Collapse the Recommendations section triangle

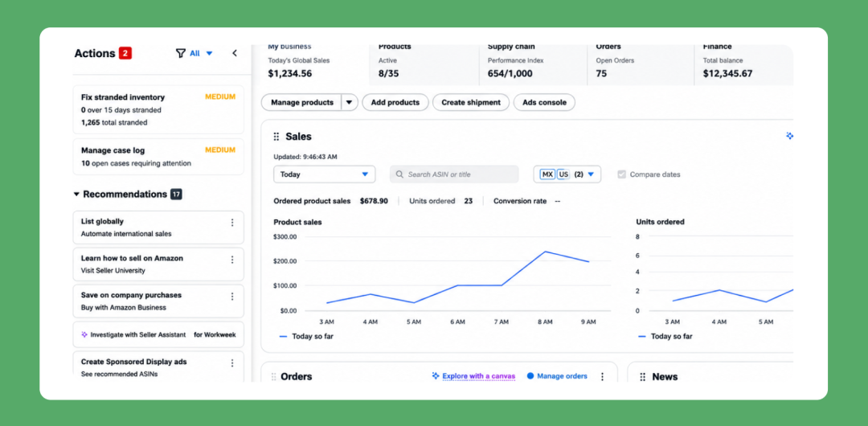click(76, 195)
